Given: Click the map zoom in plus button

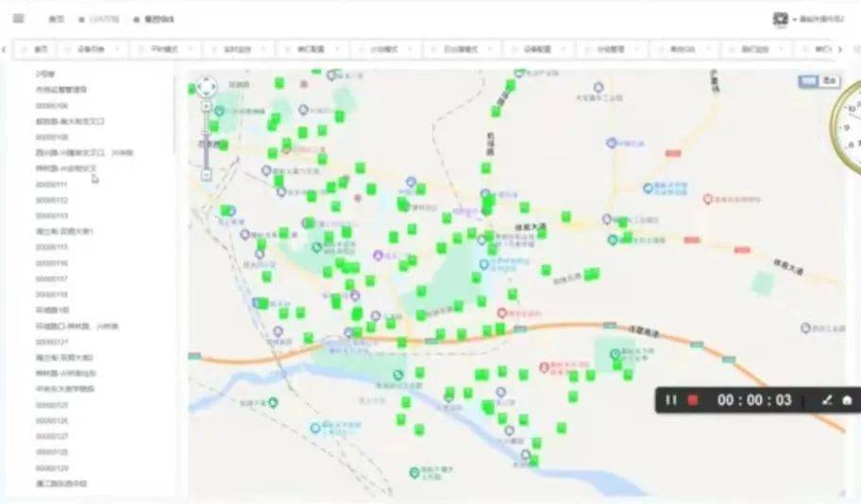Looking at the screenshot, I should click(207, 106).
